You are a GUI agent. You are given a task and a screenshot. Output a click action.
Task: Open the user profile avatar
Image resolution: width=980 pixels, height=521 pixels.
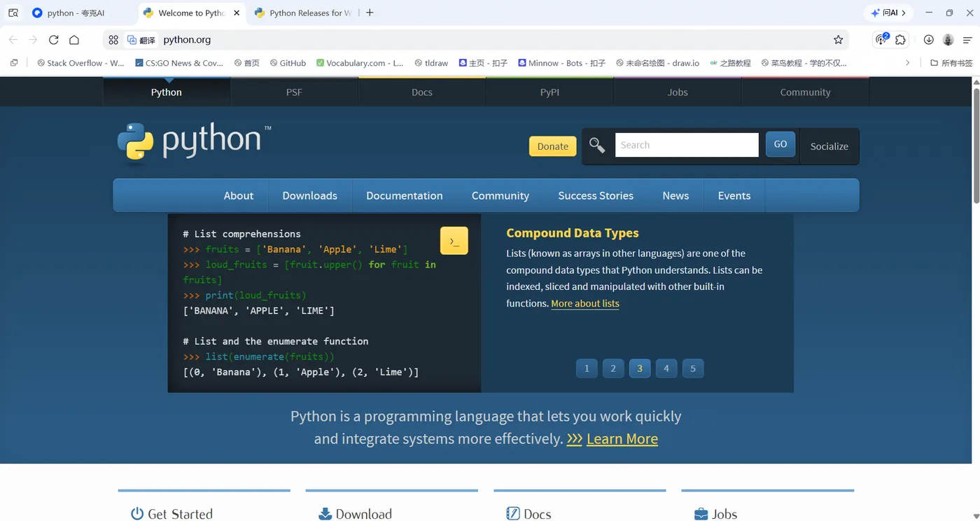click(948, 40)
